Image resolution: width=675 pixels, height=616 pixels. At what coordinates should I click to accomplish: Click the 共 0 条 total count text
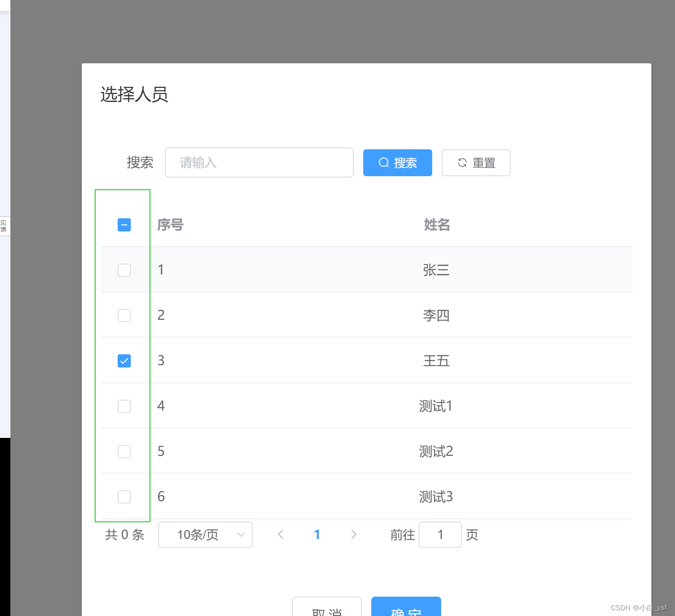125,535
